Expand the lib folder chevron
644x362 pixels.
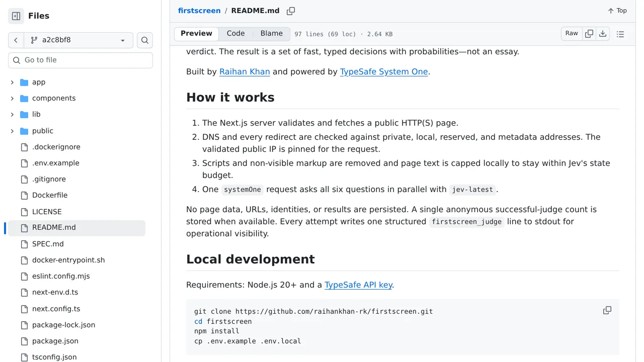(12, 114)
